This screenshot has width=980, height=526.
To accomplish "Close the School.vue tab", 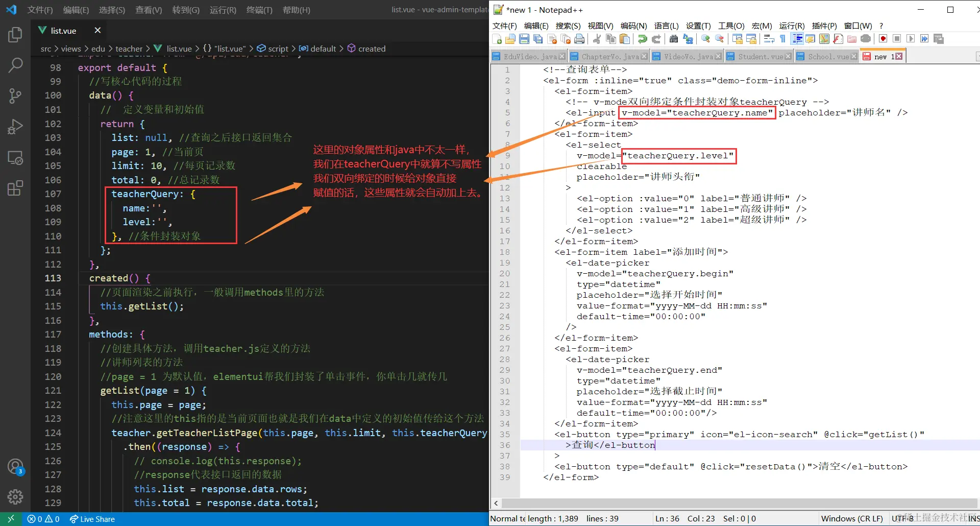I will click(x=854, y=56).
